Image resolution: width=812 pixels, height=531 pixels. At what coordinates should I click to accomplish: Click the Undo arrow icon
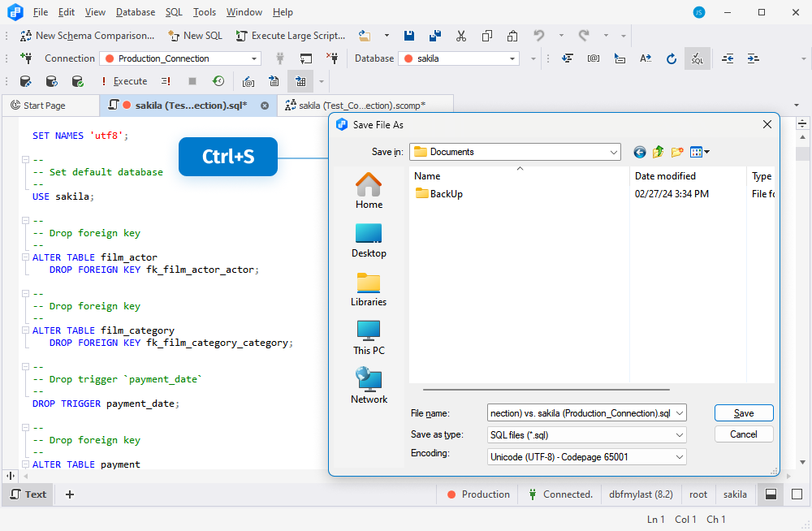(x=539, y=36)
